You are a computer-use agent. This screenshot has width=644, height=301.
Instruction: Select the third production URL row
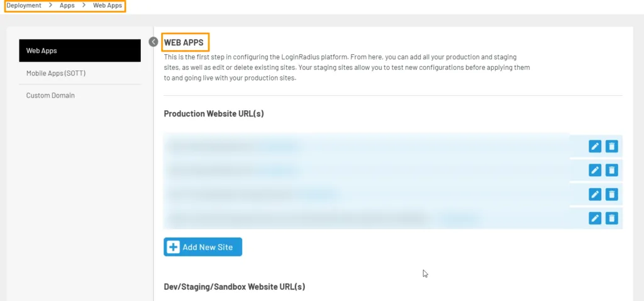(365, 194)
